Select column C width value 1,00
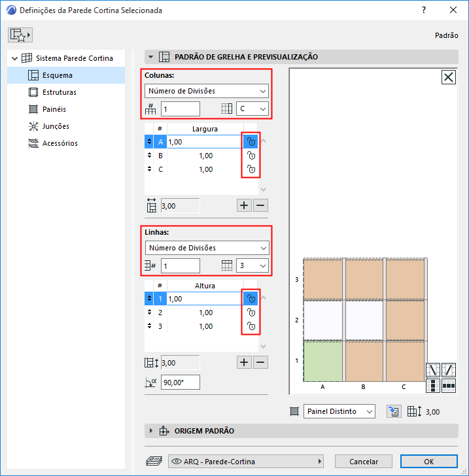 click(x=205, y=169)
